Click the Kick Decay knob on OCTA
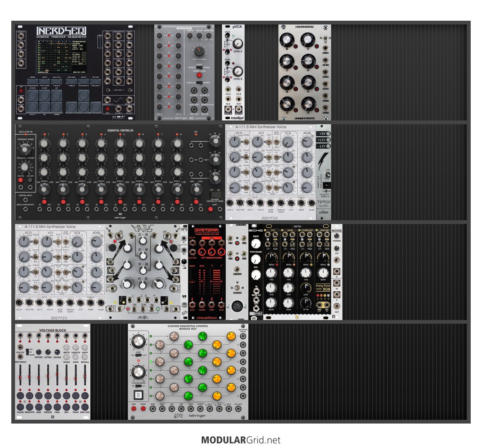 pyautogui.click(x=271, y=303)
